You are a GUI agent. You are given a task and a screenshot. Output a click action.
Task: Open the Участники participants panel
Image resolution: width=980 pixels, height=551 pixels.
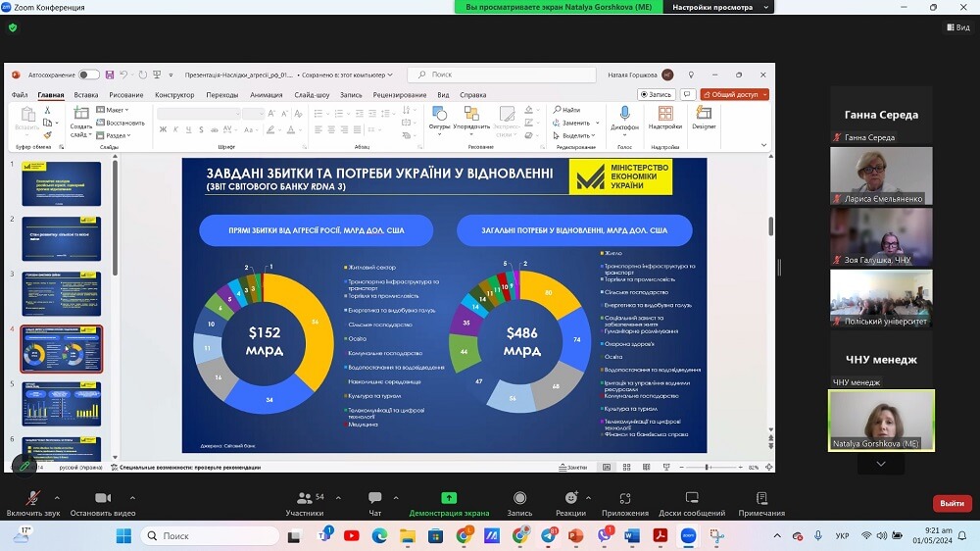coord(304,499)
